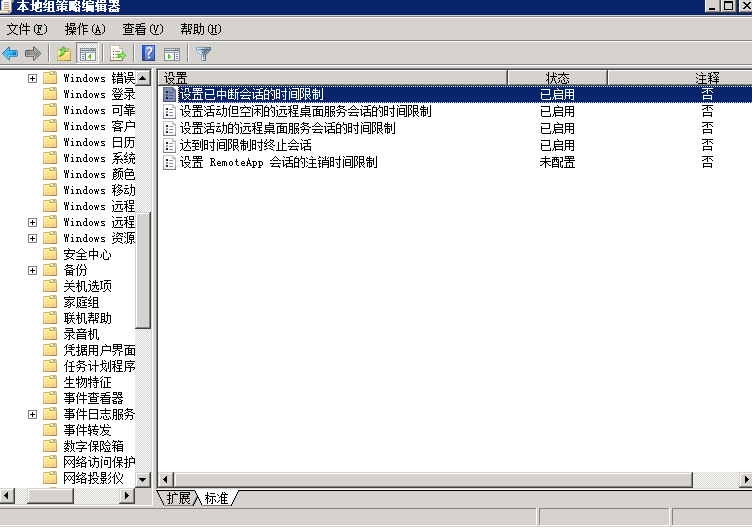The height and width of the screenshot is (527, 752).
Task: Select the 网络投影仪 tree folder
Action: (93, 478)
